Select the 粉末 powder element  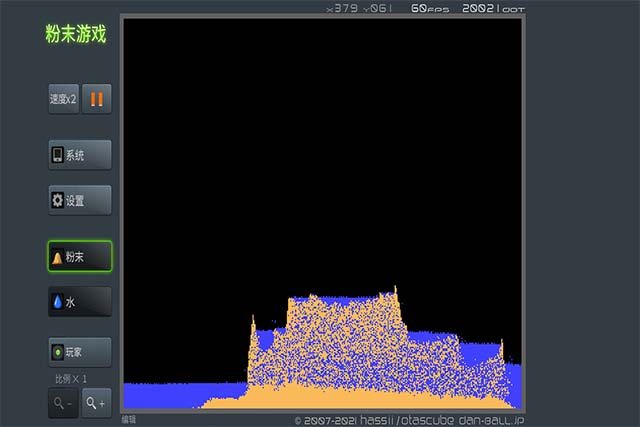pyautogui.click(x=80, y=257)
